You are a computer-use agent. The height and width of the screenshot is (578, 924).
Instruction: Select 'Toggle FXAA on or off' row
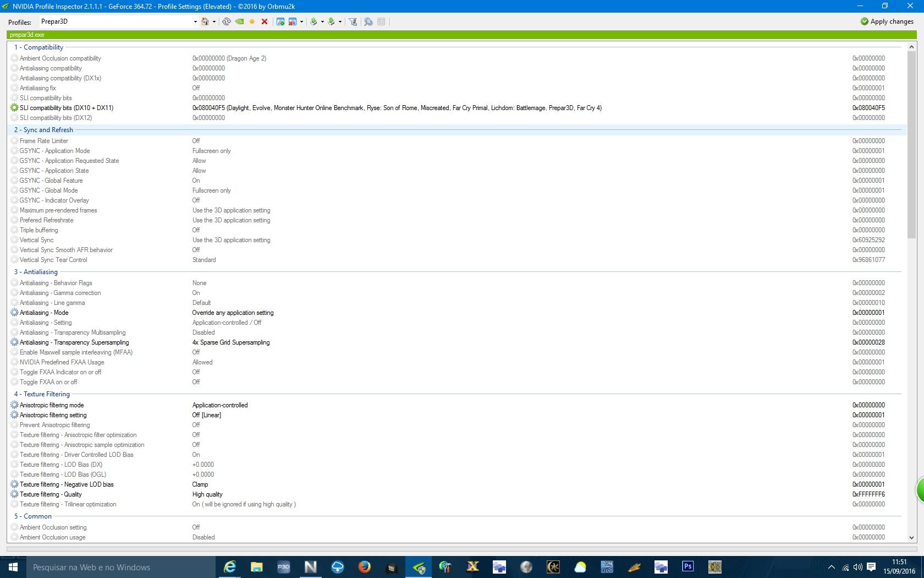tap(457, 382)
